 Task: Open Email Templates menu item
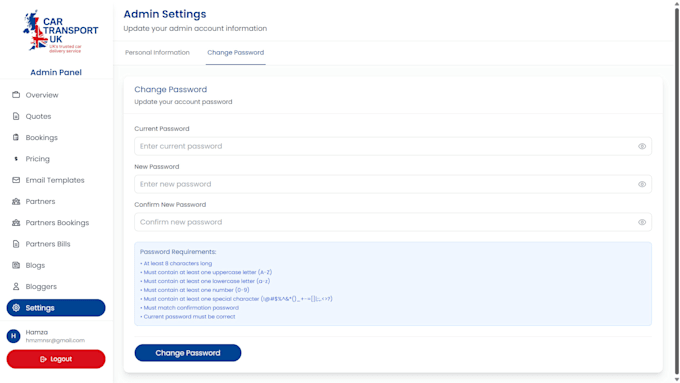pyautogui.click(x=56, y=180)
